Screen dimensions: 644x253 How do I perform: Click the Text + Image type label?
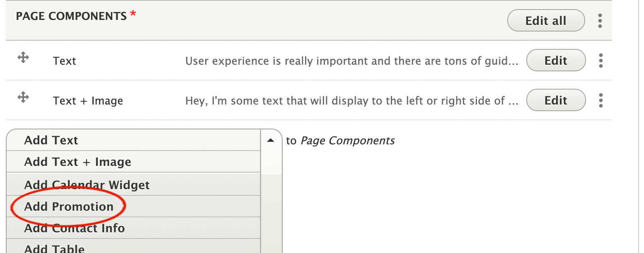click(88, 101)
